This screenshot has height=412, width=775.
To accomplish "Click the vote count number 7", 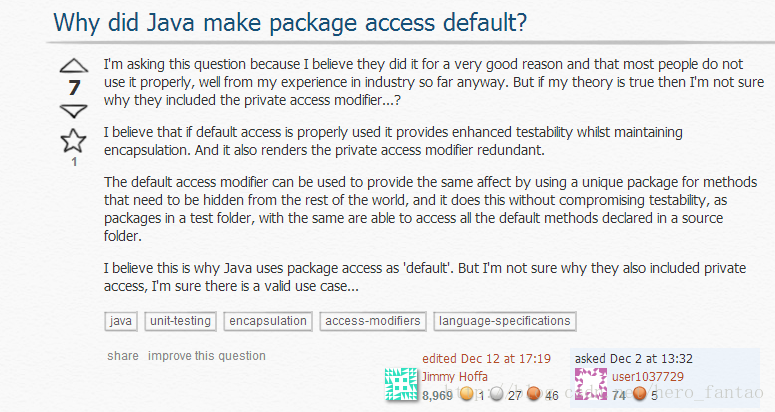I will 74,88.
